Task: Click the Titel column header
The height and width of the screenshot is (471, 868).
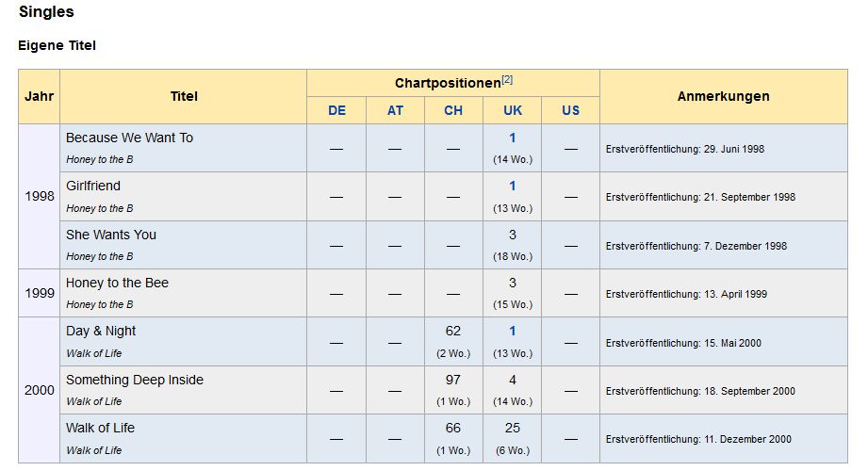Action: pyautogui.click(x=184, y=96)
